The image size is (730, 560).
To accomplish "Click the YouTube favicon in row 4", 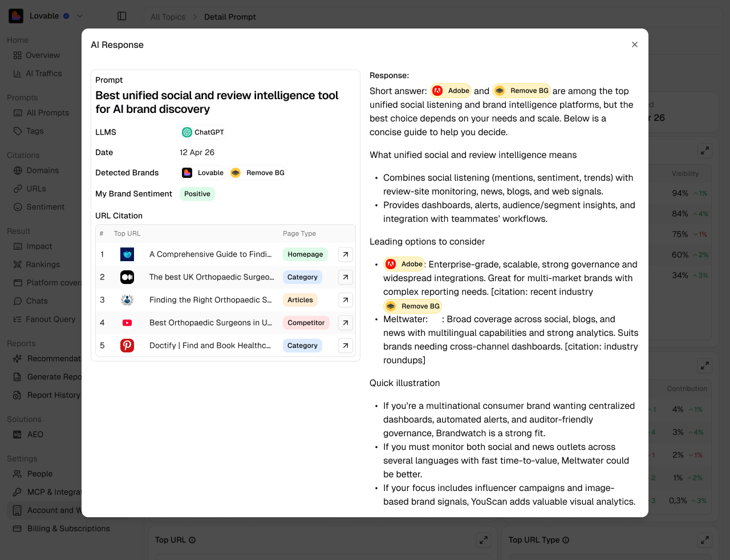I will 127,323.
